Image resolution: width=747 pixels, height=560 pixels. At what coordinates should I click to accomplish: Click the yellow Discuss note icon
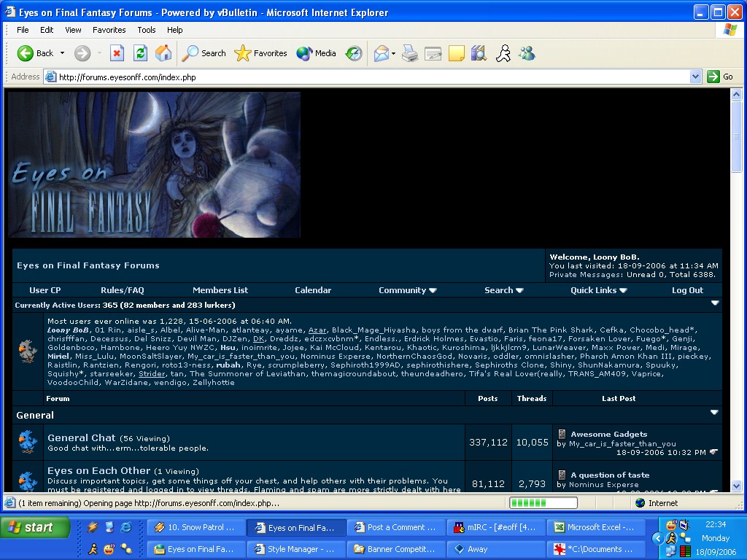(457, 53)
